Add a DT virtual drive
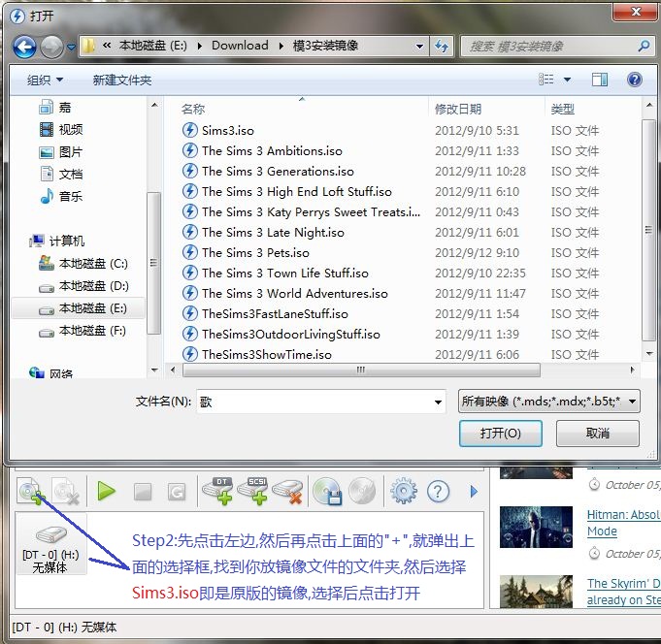Image resolution: width=661 pixels, height=644 pixels. tap(218, 491)
